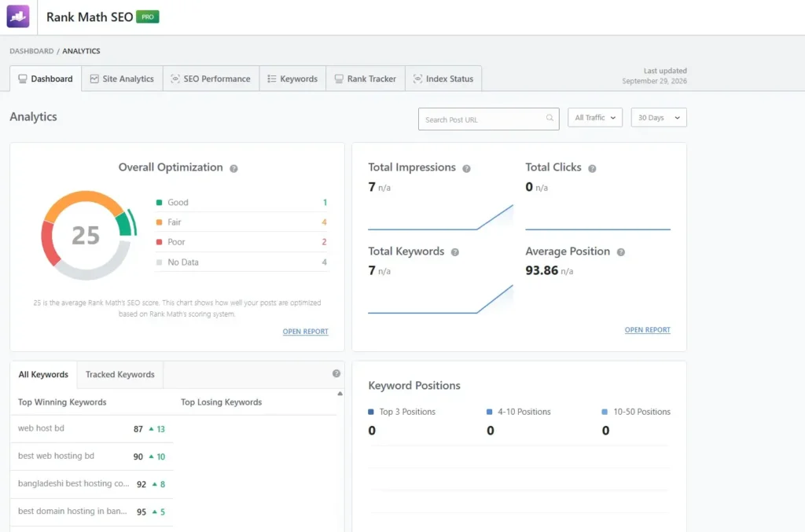805x532 pixels.
Task: Click the Total Keywords trend line chart
Action: pyautogui.click(x=440, y=299)
